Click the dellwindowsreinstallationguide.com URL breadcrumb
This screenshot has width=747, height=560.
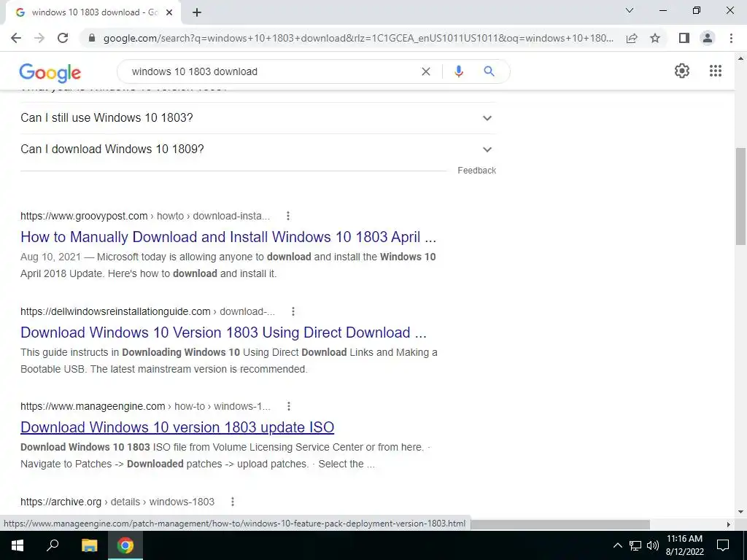pyautogui.click(x=147, y=311)
